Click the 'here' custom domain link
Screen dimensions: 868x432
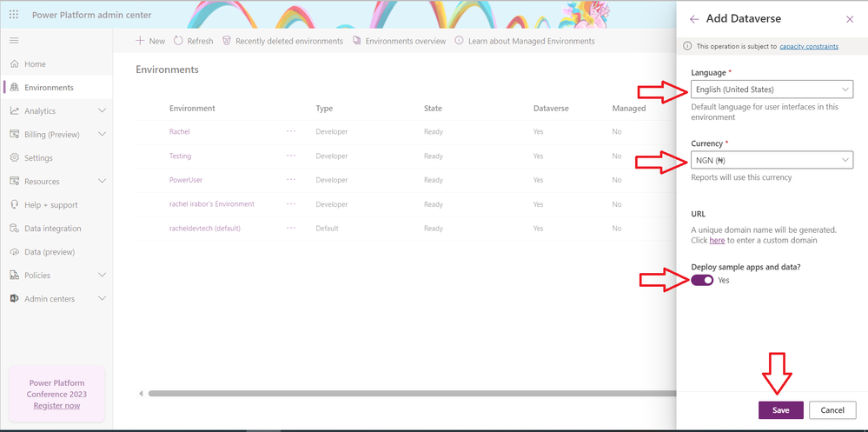coord(717,241)
